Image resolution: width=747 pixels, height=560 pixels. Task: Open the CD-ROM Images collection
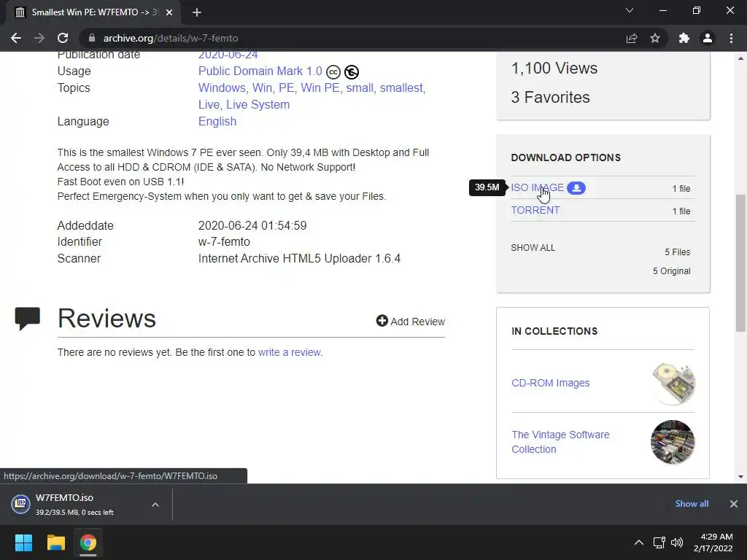pyautogui.click(x=550, y=383)
